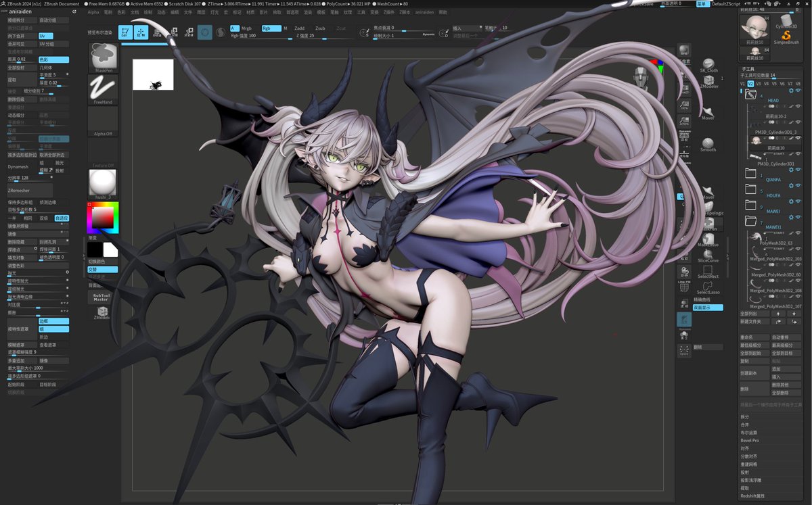Screen dimensions: 812x505
Task: Expand the MAWEI1 subtool folder
Action: [750, 221]
